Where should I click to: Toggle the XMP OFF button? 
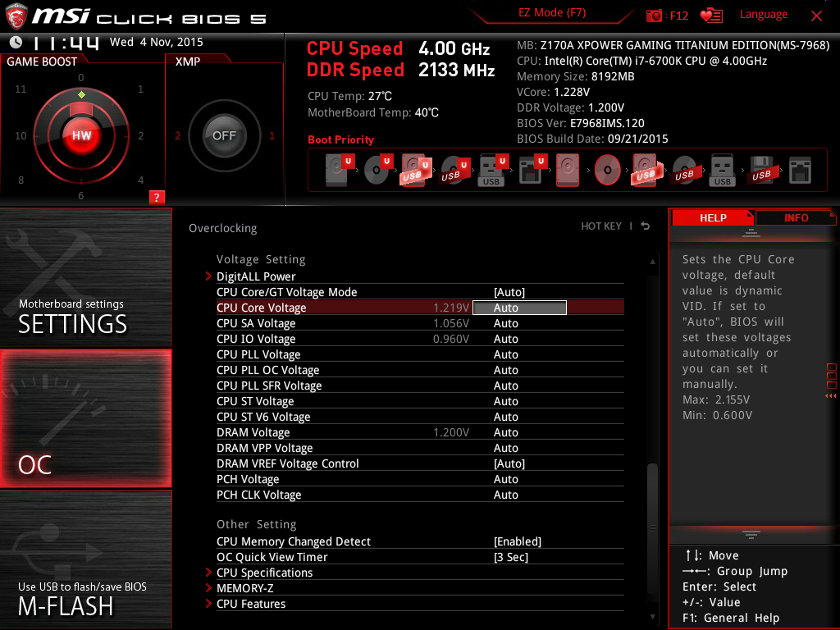pyautogui.click(x=224, y=135)
